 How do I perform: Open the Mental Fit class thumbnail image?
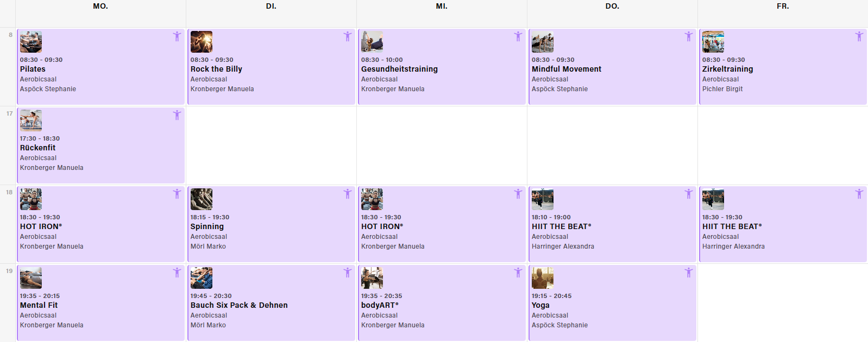pyautogui.click(x=31, y=278)
